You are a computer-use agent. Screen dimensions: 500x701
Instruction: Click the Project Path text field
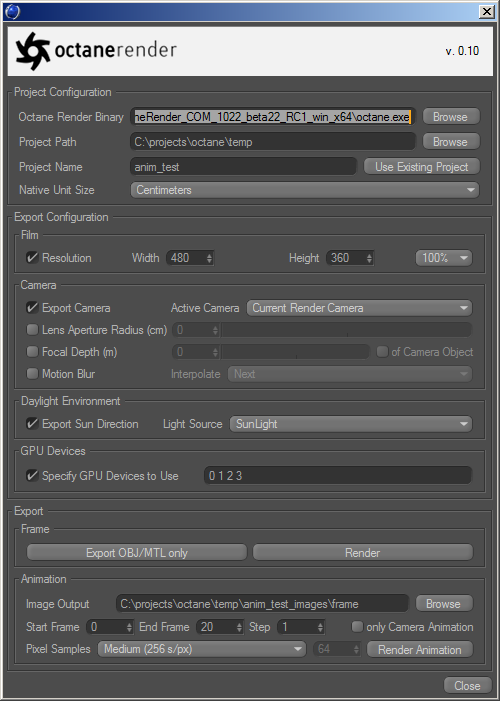pos(273,142)
